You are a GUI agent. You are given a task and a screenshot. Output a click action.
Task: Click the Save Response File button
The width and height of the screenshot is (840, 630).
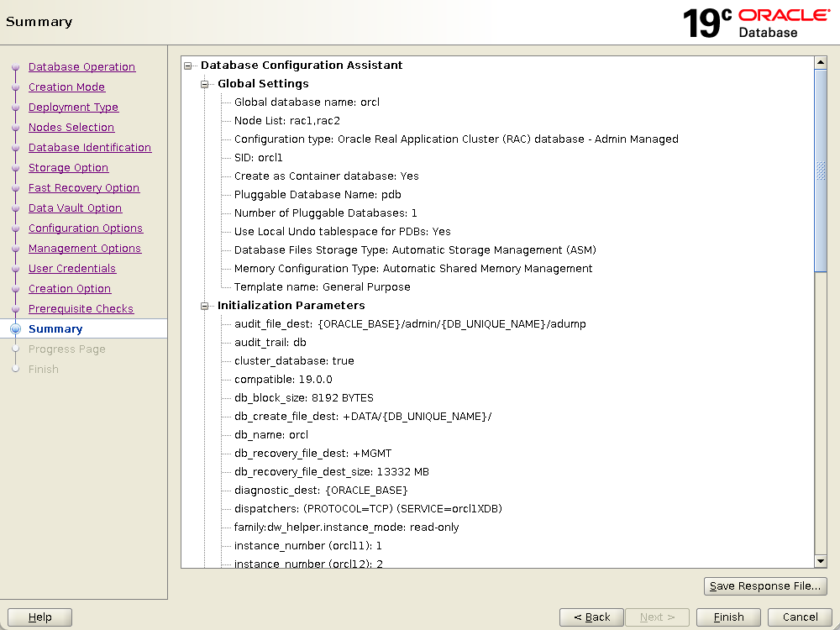[x=764, y=586]
